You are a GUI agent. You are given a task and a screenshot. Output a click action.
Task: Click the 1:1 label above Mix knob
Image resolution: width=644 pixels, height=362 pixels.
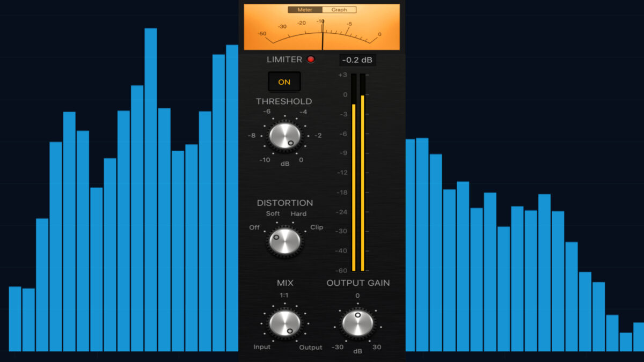pyautogui.click(x=284, y=295)
